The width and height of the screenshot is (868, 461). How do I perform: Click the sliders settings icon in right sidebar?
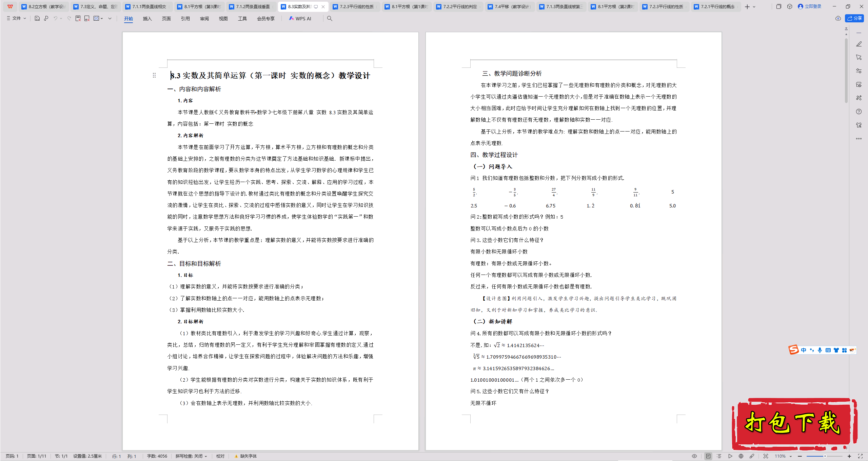(x=859, y=71)
